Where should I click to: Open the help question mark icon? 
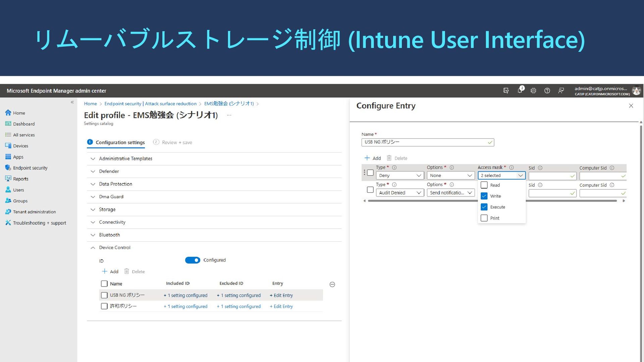coord(547,90)
